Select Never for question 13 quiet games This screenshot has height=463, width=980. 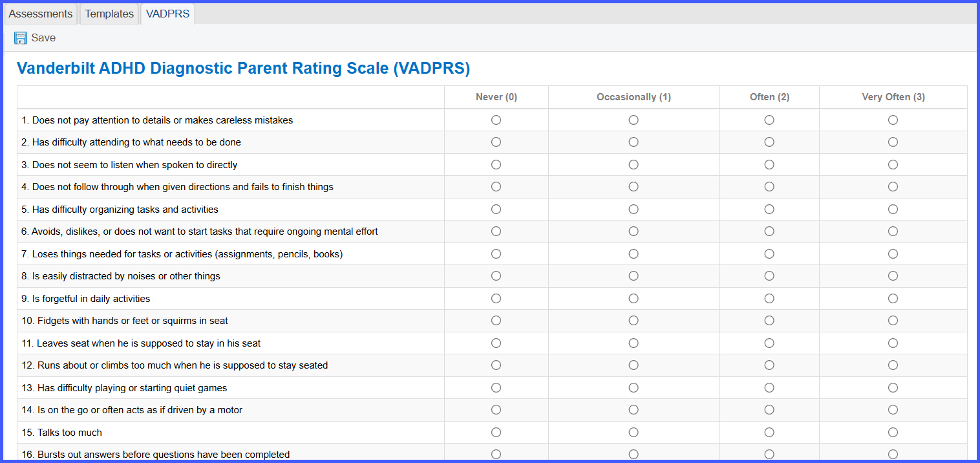[x=496, y=388]
